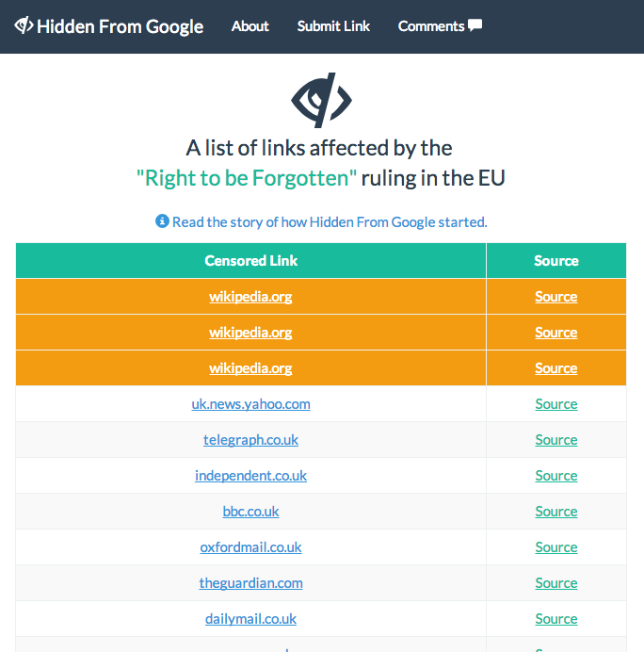Viewport: 644px width, 652px height.
Task: Open the About page
Action: tap(250, 26)
